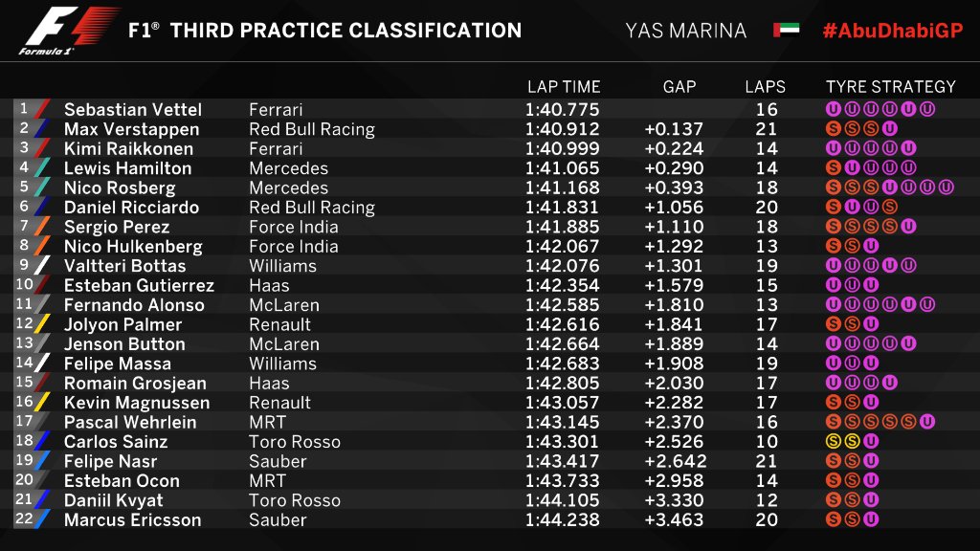Select Max Verstappen's driver name
Image resolution: width=980 pixels, height=551 pixels.
pos(131,129)
